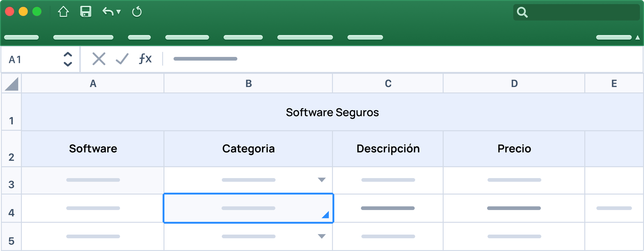Viewport: 644px width, 251px height.
Task: Click the first ribbon tab placeholder
Action: click(21, 37)
